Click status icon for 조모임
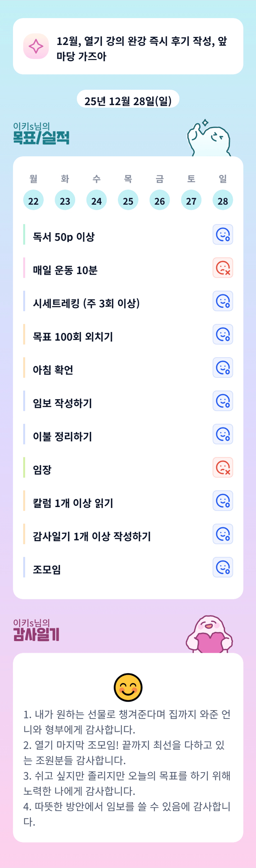This screenshot has width=256, height=868. pyautogui.click(x=223, y=567)
